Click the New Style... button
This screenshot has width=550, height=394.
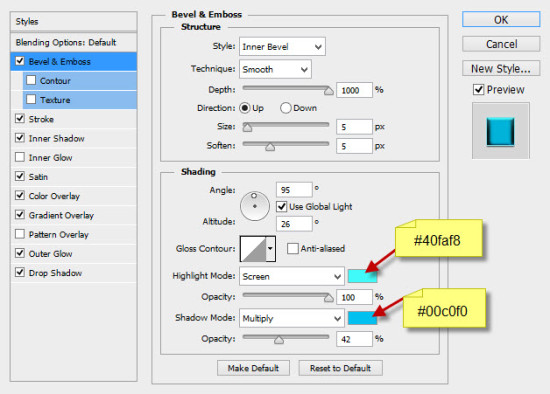point(501,68)
